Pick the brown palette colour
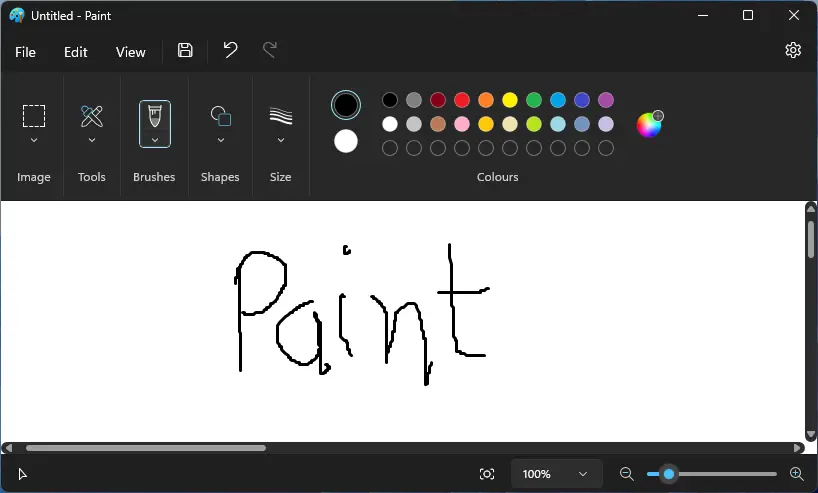The image size is (818, 493). point(438,124)
